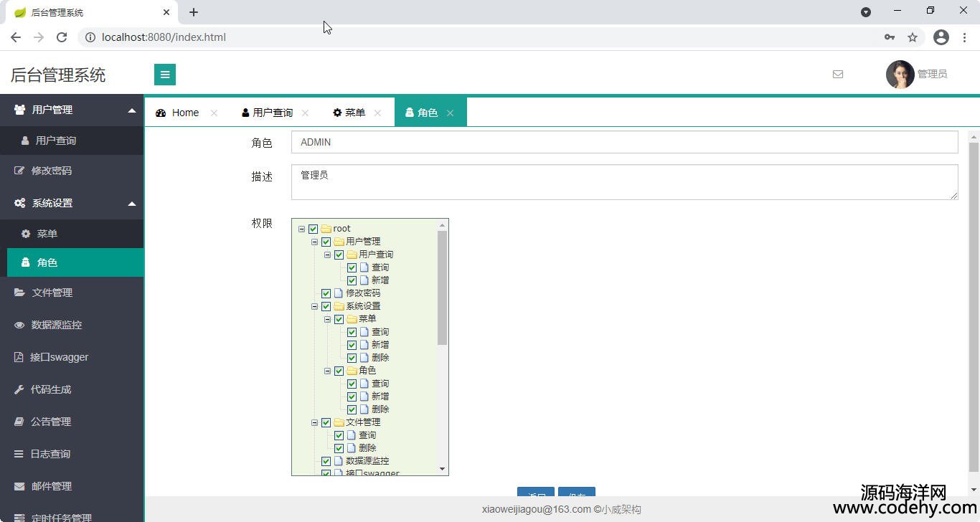Image resolution: width=980 pixels, height=522 pixels.
Task: Open the browser profile icon
Action: pyautogui.click(x=941, y=37)
